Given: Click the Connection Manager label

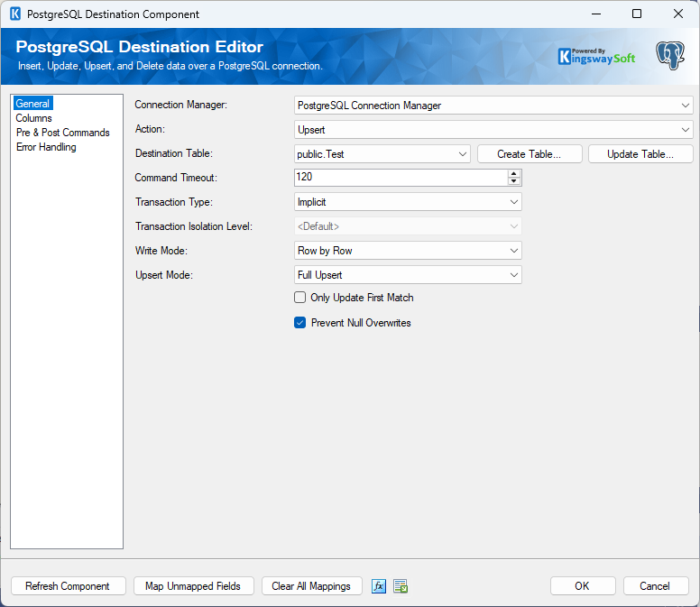Looking at the screenshot, I should coord(180,105).
